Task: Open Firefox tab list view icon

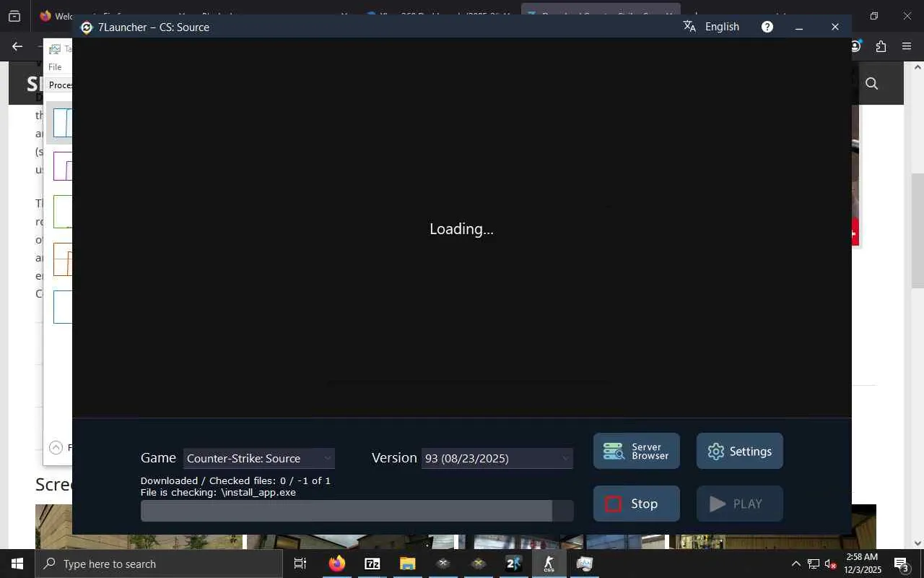Action: tap(14, 16)
